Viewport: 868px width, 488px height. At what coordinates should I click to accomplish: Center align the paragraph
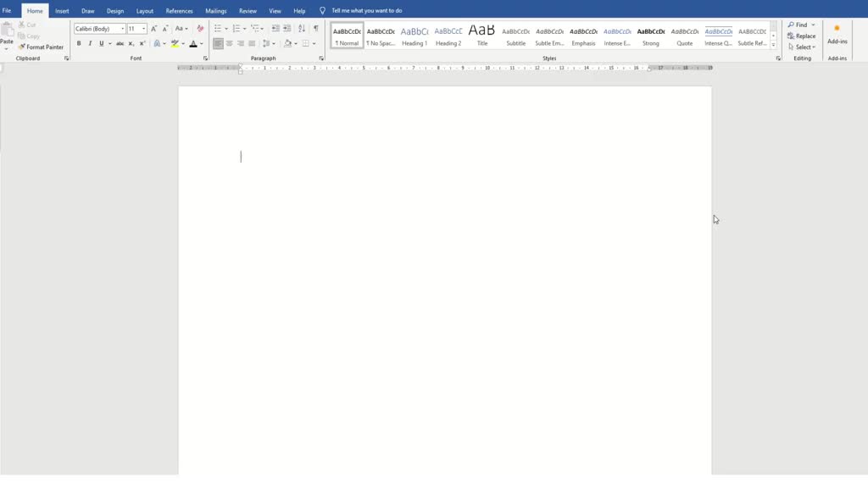click(x=229, y=43)
